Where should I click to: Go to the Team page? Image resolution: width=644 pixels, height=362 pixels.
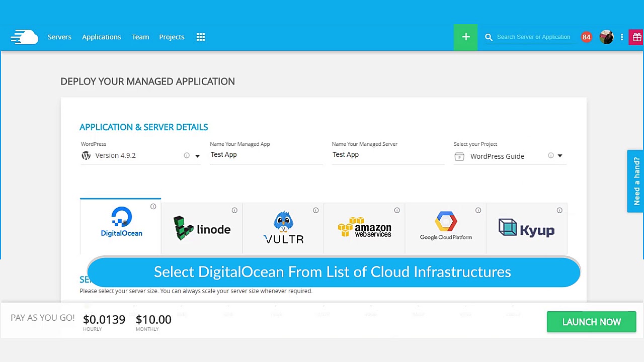[140, 37]
